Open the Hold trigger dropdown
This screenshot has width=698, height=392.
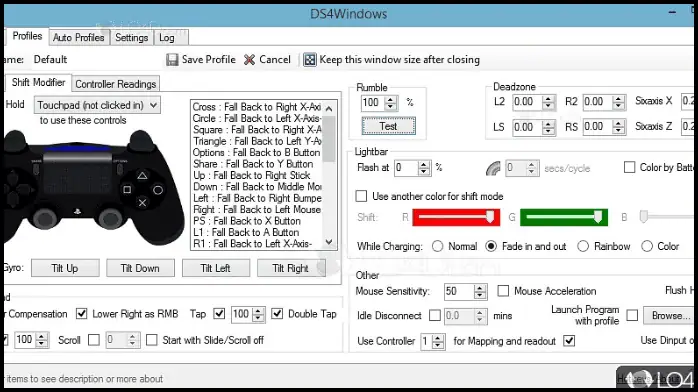pyautogui.click(x=97, y=105)
